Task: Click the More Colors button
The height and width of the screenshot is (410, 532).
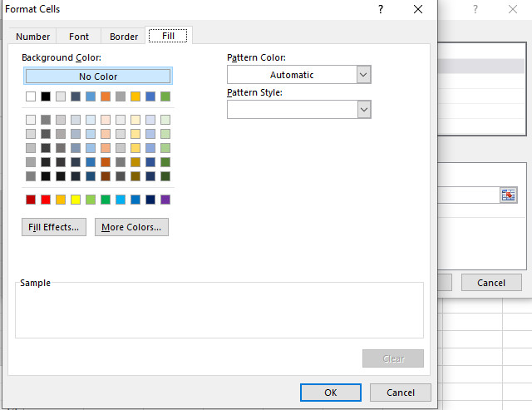Action: 131,227
